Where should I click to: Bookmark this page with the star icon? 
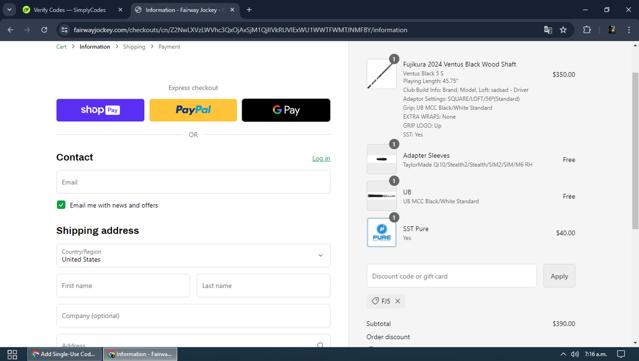click(563, 30)
